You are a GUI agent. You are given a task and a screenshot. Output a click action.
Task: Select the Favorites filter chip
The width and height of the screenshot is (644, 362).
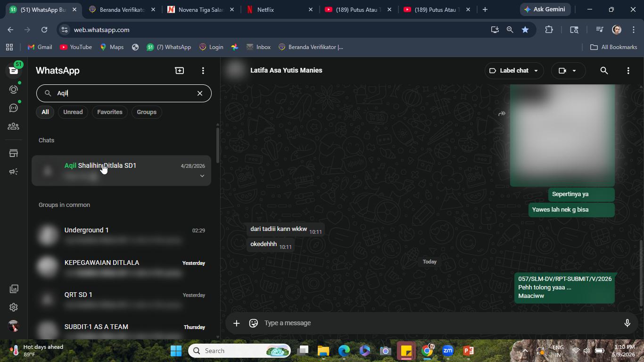pyautogui.click(x=110, y=112)
